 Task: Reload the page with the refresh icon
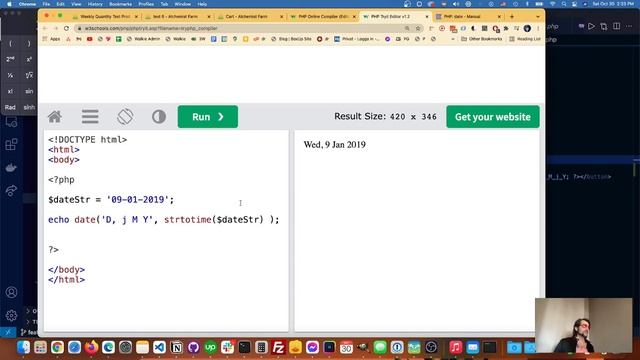click(x=66, y=28)
